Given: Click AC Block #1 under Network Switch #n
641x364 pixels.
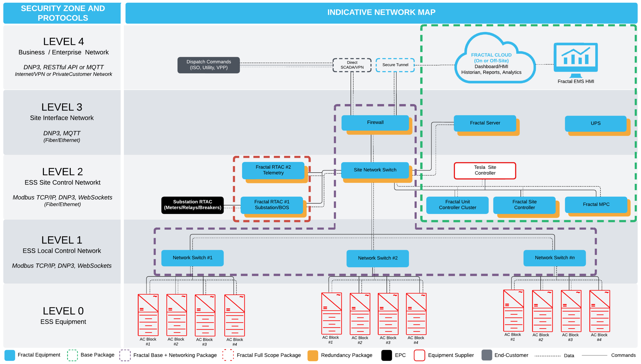Looking at the screenshot, I should click(514, 310).
